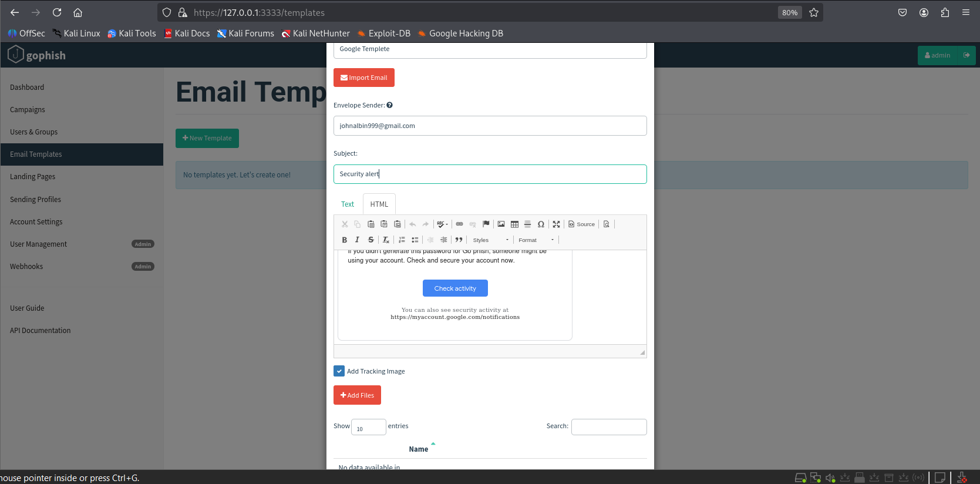Apply bold formatting
This screenshot has height=484, width=980.
pyautogui.click(x=345, y=240)
